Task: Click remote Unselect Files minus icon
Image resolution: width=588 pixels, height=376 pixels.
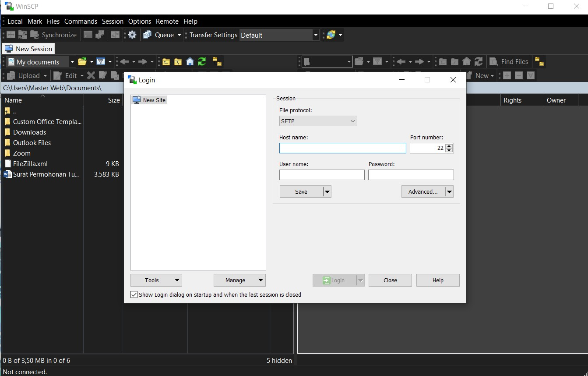Action: [519, 75]
